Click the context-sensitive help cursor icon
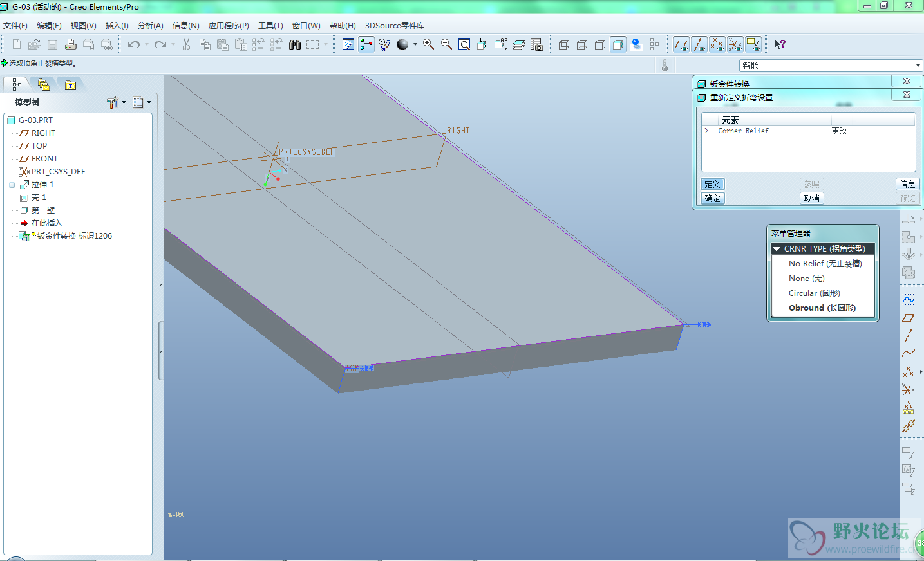This screenshot has width=924, height=561. (780, 44)
